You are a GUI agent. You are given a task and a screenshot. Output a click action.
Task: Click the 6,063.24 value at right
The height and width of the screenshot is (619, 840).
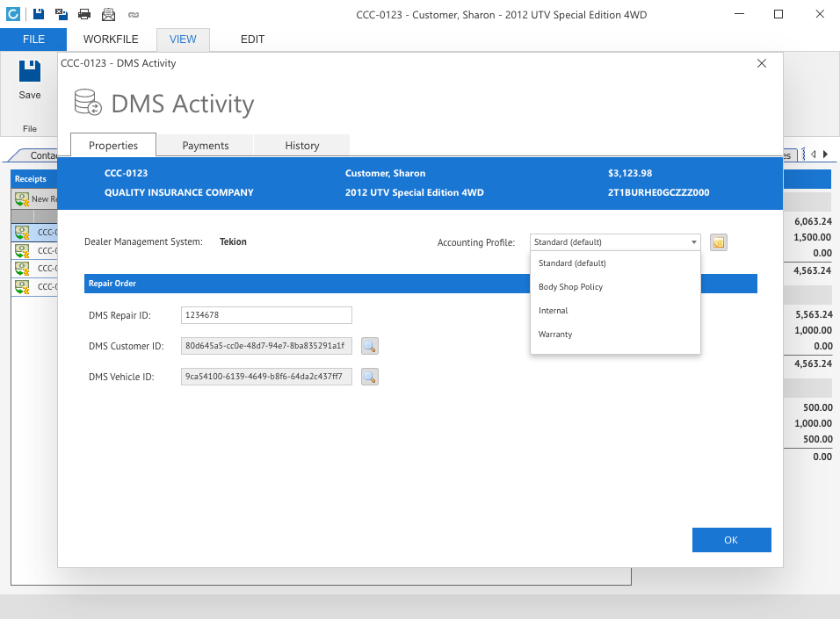coord(814,221)
